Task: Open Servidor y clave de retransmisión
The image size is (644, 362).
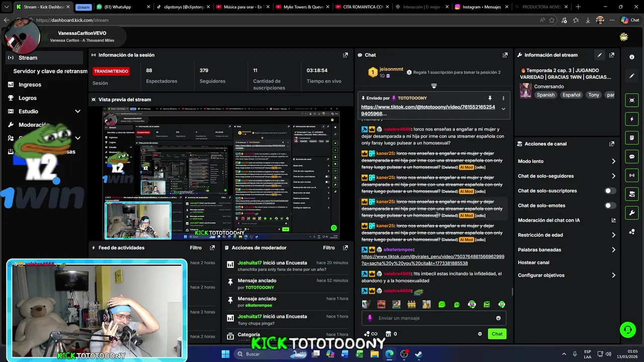Action: [x=50, y=71]
